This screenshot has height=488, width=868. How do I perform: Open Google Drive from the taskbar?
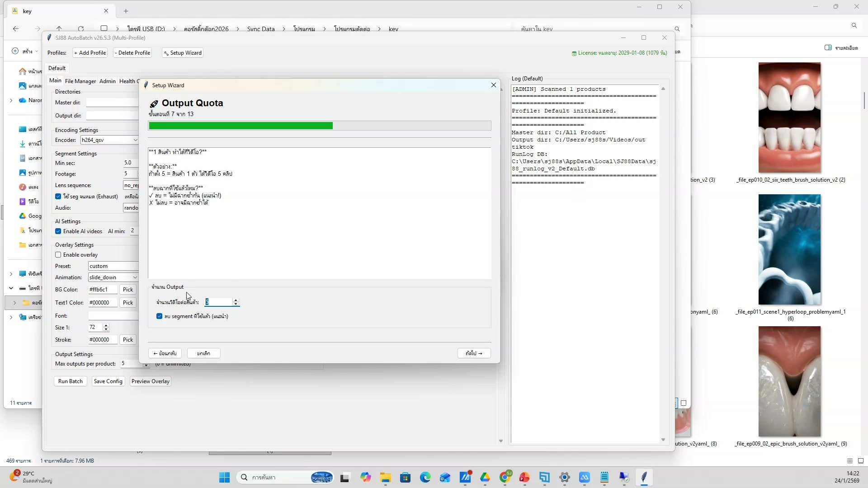pos(485,478)
